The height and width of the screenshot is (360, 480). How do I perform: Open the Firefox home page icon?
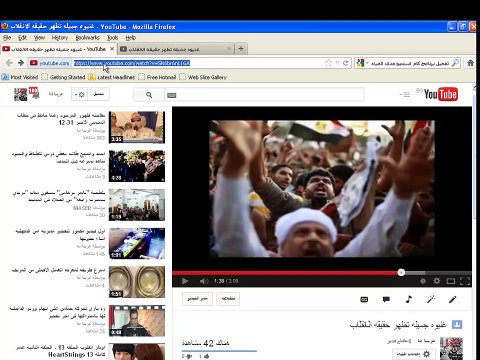(x=470, y=63)
